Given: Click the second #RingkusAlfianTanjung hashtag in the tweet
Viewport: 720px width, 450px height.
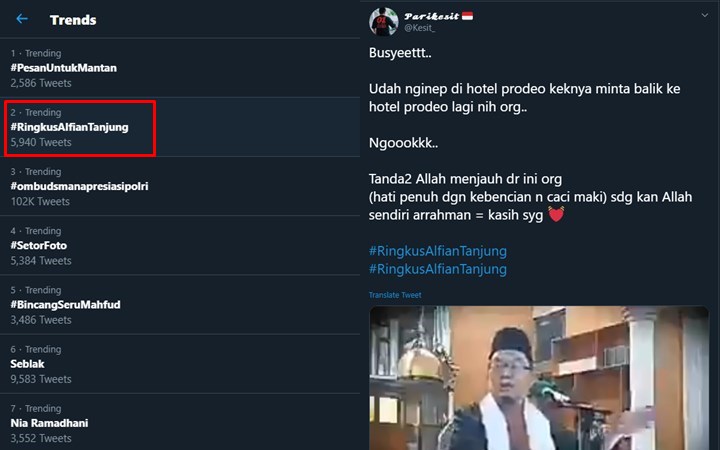Looking at the screenshot, I should pos(437,269).
